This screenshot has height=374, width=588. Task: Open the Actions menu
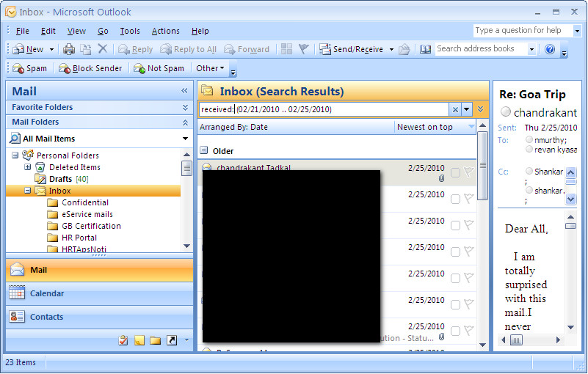pyautogui.click(x=165, y=31)
